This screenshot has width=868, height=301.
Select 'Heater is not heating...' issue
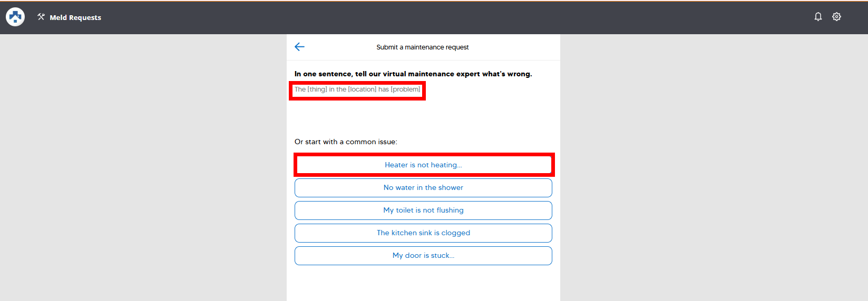pos(423,165)
